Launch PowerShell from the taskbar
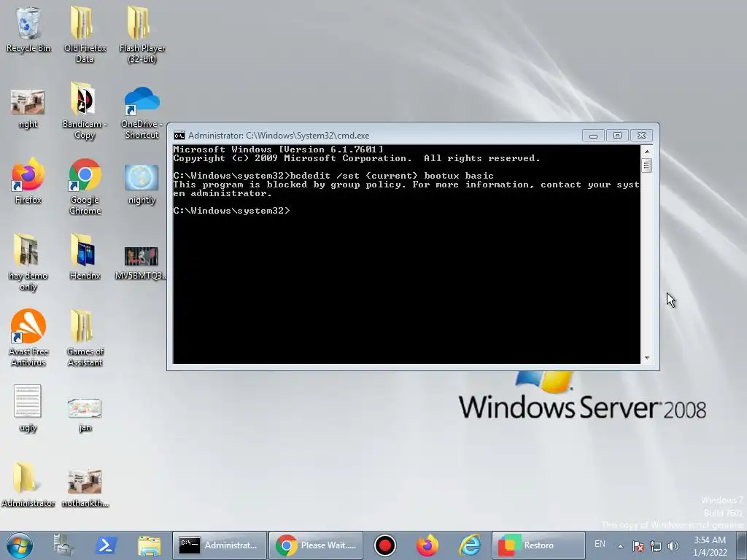 [105, 545]
